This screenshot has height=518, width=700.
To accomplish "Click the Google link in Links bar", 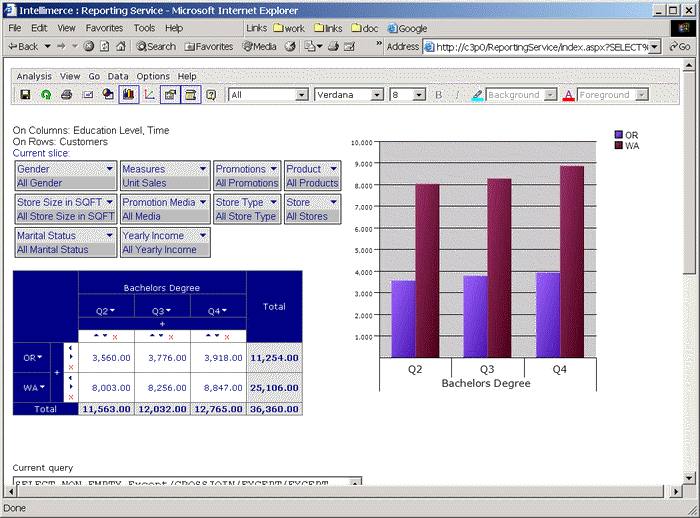I will (x=407, y=29).
